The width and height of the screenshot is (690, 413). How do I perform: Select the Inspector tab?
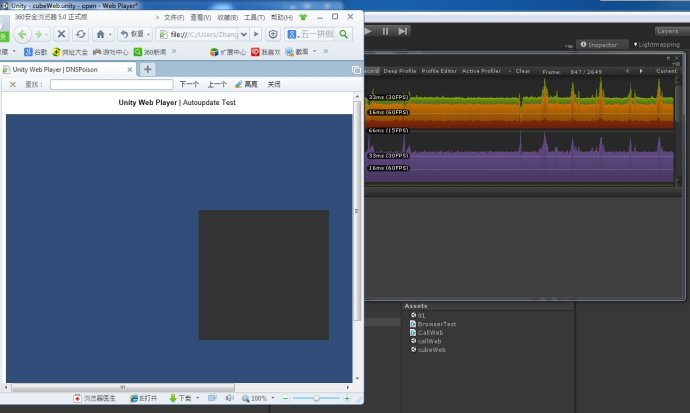tap(603, 45)
